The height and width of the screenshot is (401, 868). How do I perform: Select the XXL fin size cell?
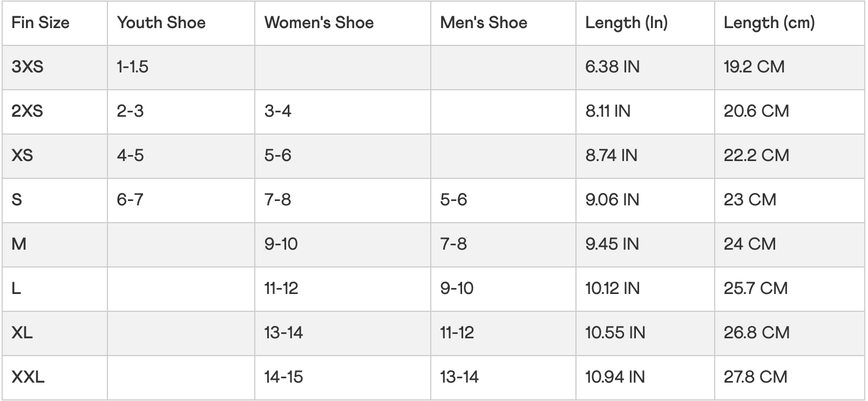[28, 377]
